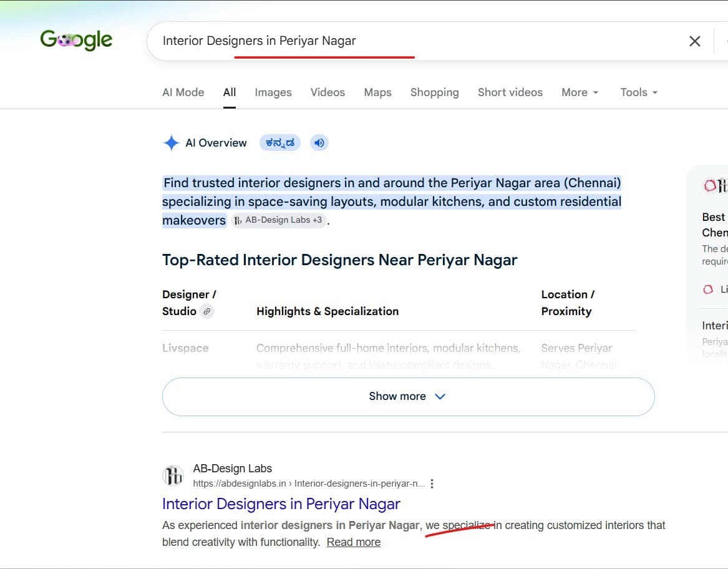Screen dimensions: 728x569
Task: Click the Google logo
Action: click(76, 41)
